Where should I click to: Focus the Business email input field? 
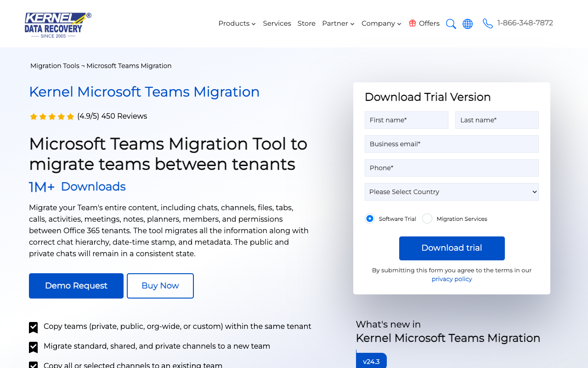452,144
